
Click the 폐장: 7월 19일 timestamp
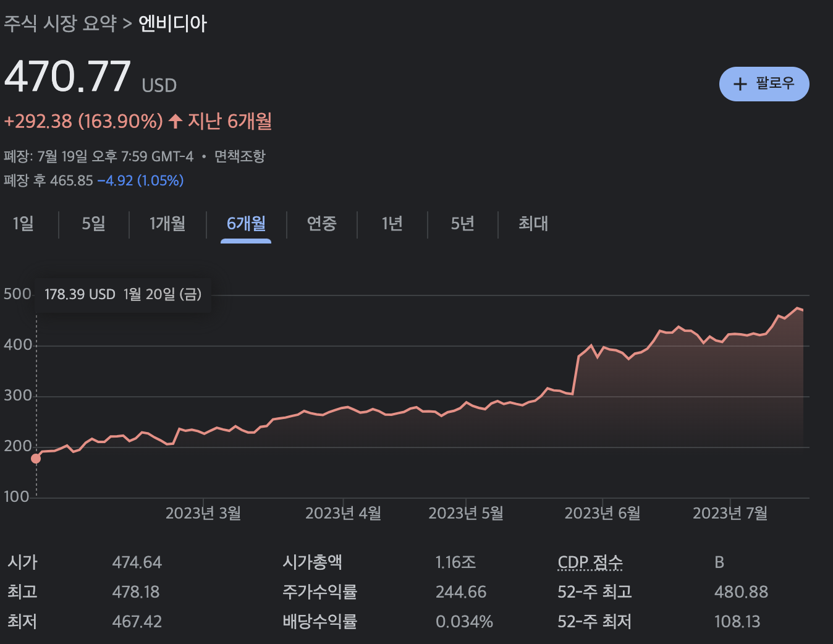(99, 156)
